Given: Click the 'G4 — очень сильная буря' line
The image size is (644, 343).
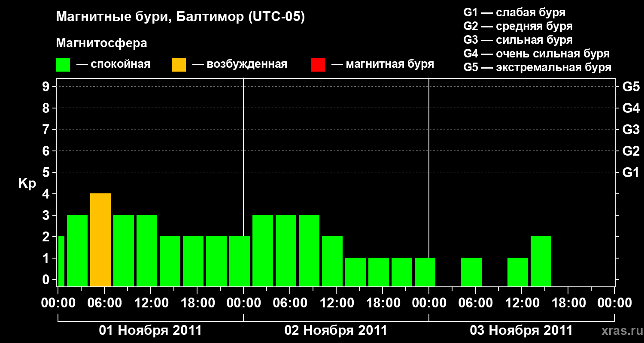Looking at the screenshot, I should pos(537,54).
